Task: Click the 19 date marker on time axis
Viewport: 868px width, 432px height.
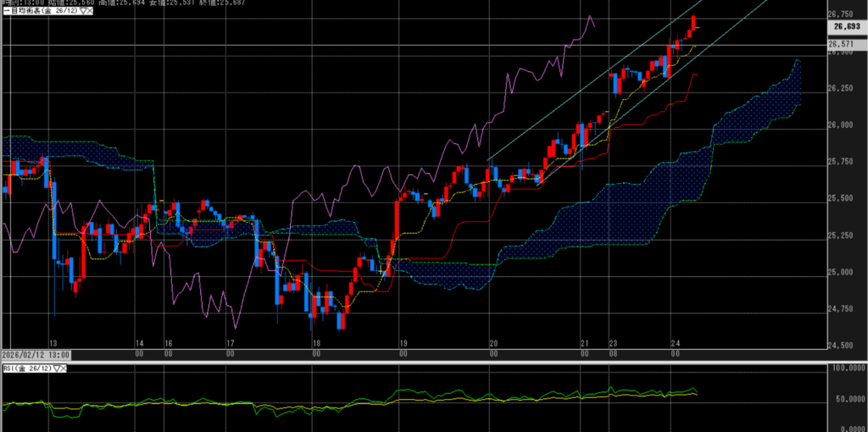Action: pyautogui.click(x=403, y=343)
